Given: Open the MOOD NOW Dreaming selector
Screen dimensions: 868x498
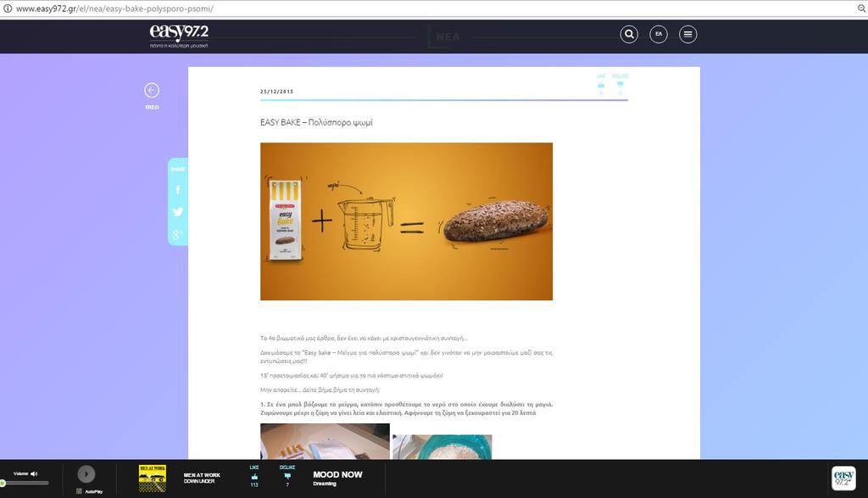Looking at the screenshot, I should pyautogui.click(x=337, y=478).
